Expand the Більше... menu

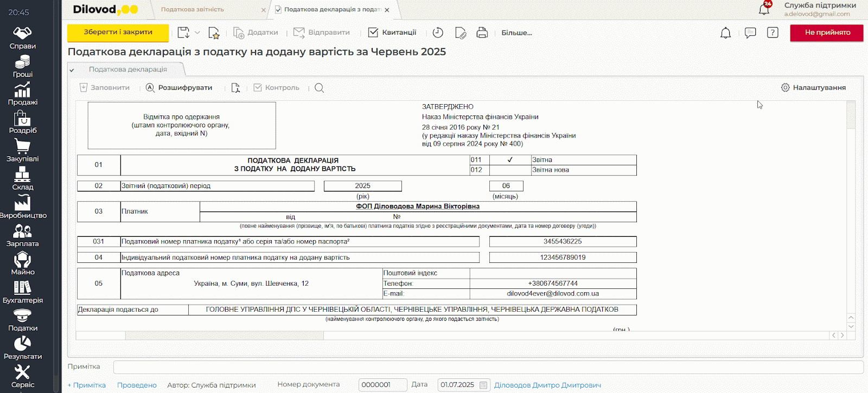[516, 33]
